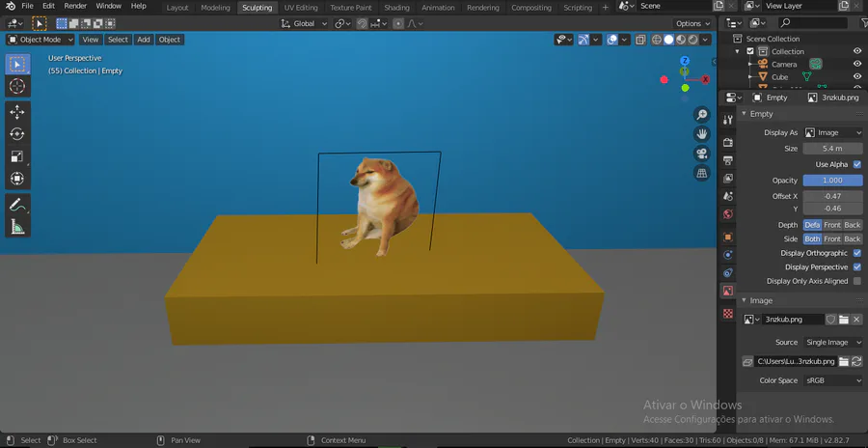Toggle the camera view icon in viewport

click(702, 153)
